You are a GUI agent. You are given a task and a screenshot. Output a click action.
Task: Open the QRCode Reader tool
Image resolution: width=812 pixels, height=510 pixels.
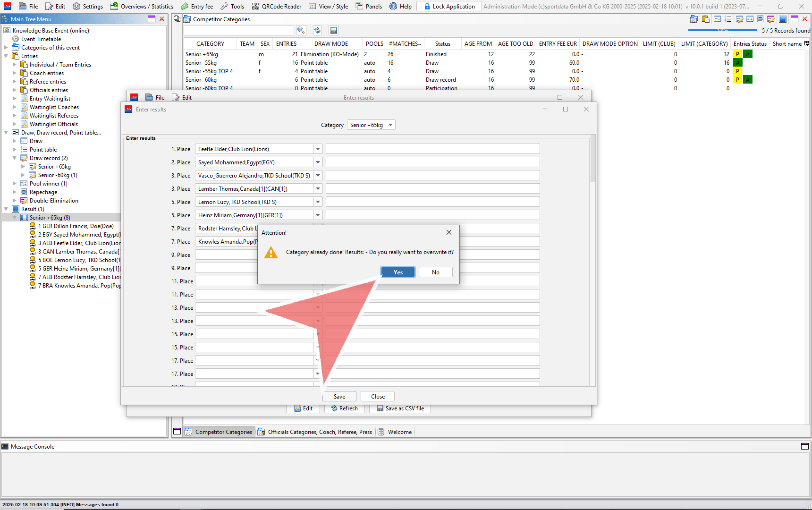[x=277, y=6]
